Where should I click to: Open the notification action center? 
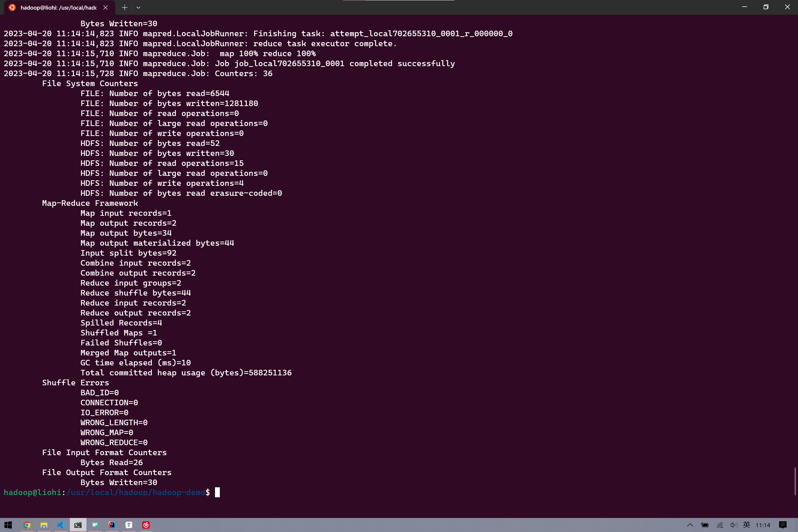click(x=782, y=525)
